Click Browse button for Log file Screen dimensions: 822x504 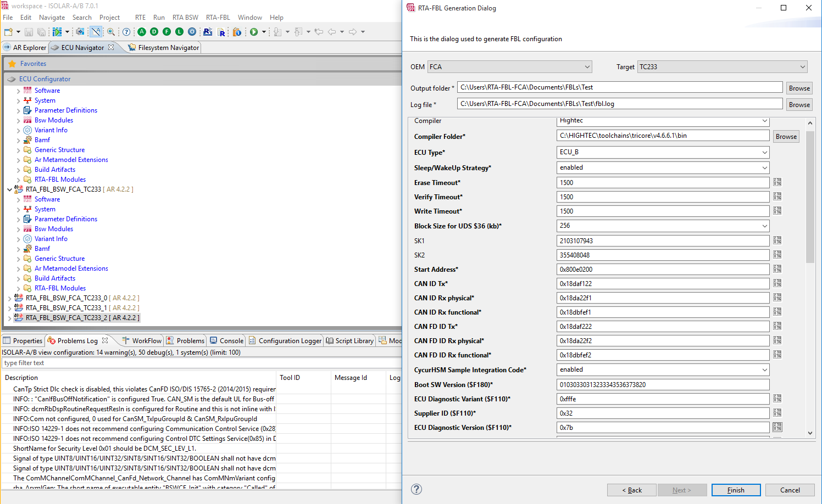pos(799,105)
